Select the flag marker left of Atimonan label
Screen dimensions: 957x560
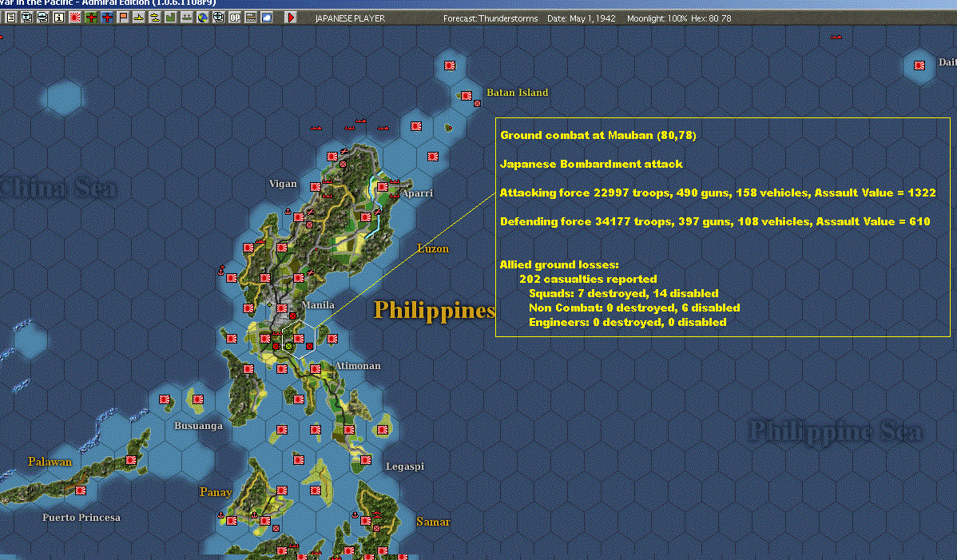coord(316,369)
